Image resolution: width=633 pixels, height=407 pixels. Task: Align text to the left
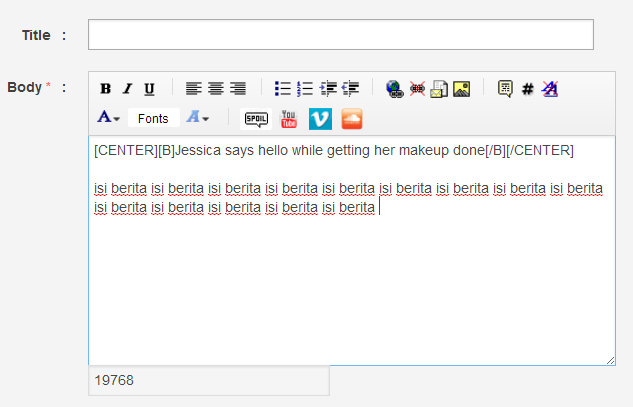pos(194,89)
